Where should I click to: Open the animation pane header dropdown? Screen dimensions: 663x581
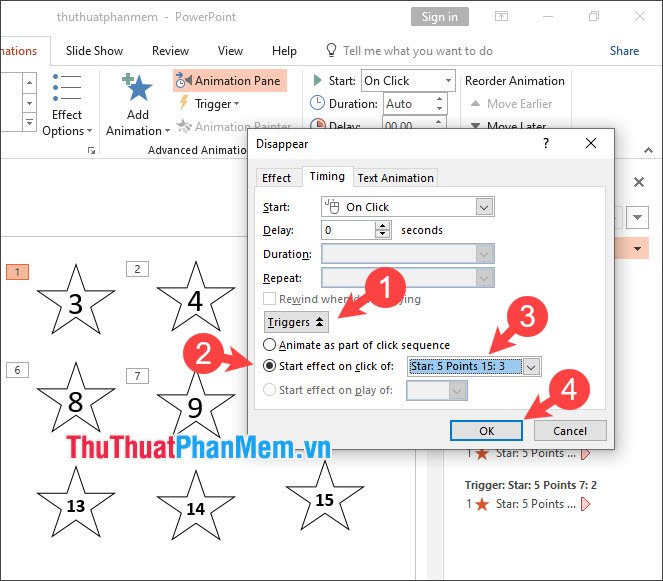tap(637, 217)
